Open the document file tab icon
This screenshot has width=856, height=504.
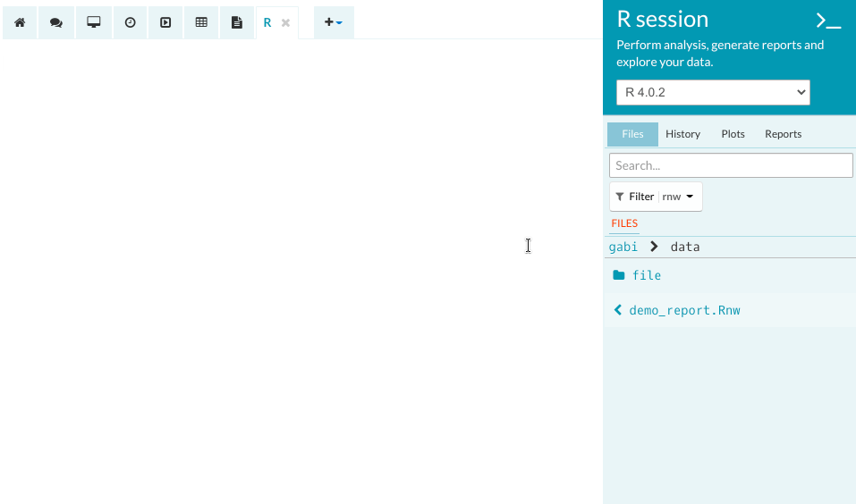(x=237, y=22)
